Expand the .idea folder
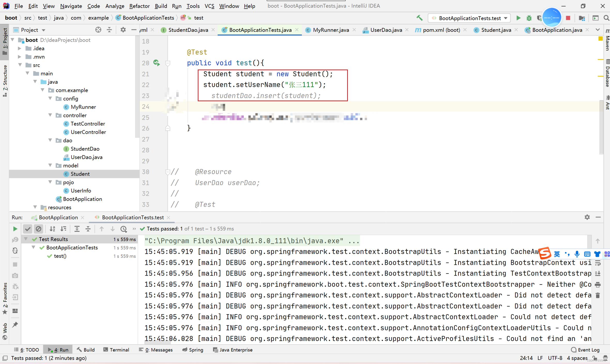The width and height of the screenshot is (610, 364). coord(19,48)
